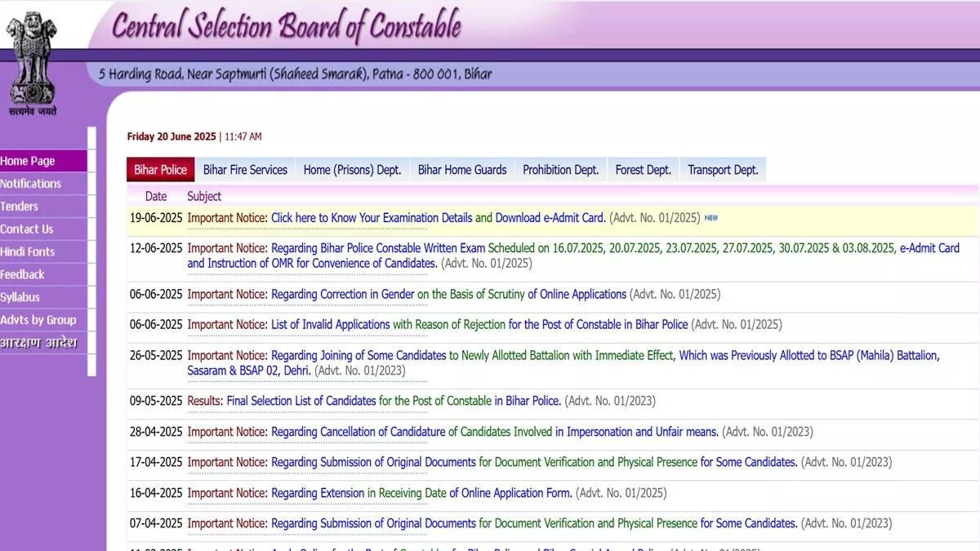The height and width of the screenshot is (551, 980).
Task: Click the 'Central Selection Board of Constable' title
Action: 287,26
